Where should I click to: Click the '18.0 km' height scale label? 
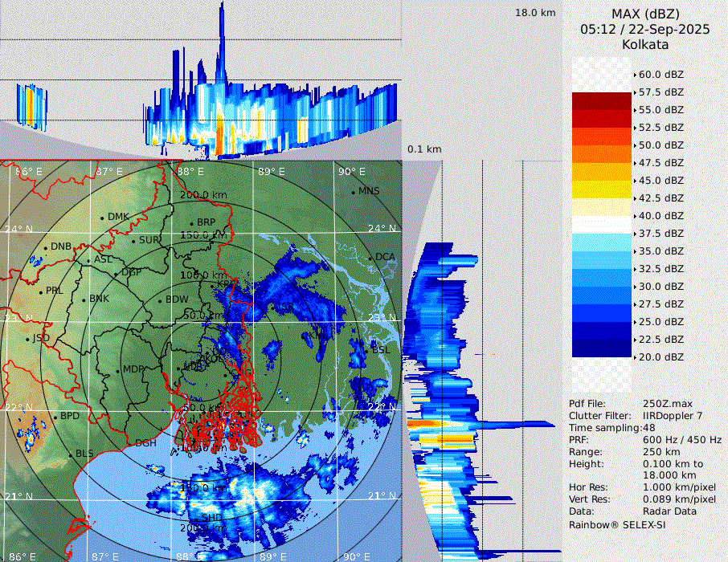coord(535,13)
